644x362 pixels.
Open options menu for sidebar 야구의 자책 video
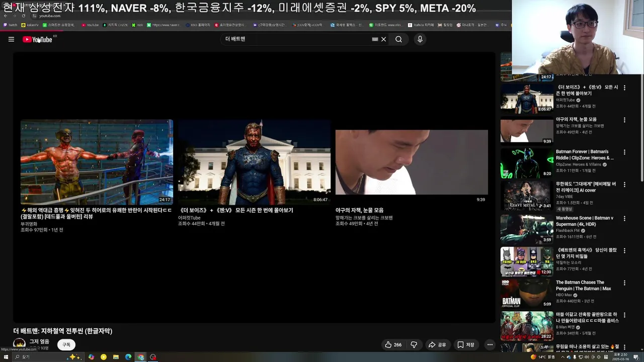point(624,120)
